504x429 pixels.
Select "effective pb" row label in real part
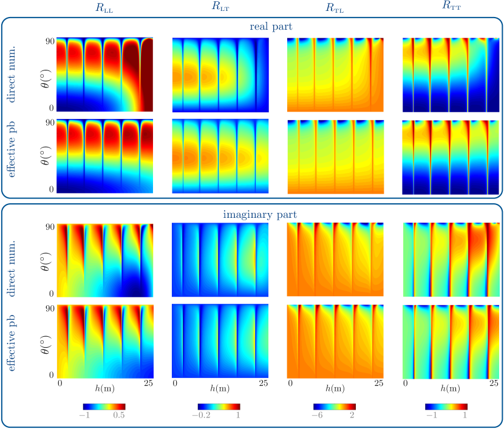[x=11, y=149]
